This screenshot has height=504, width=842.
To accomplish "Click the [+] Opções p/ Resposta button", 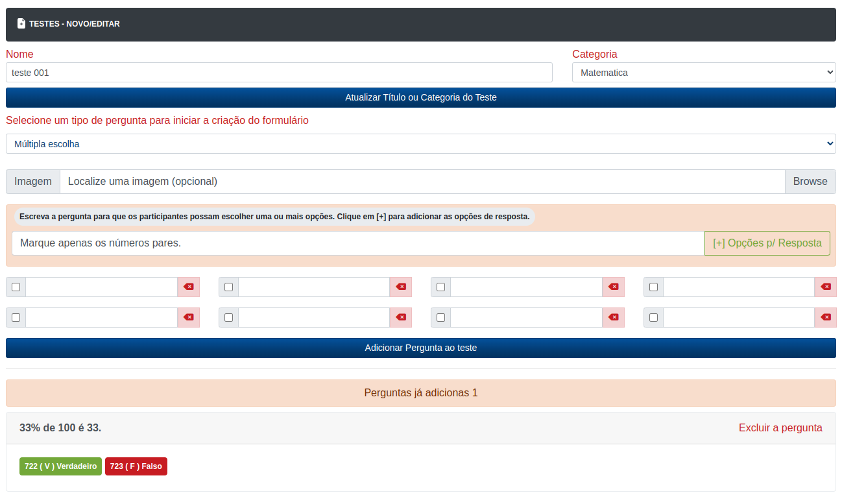I will pos(767,243).
